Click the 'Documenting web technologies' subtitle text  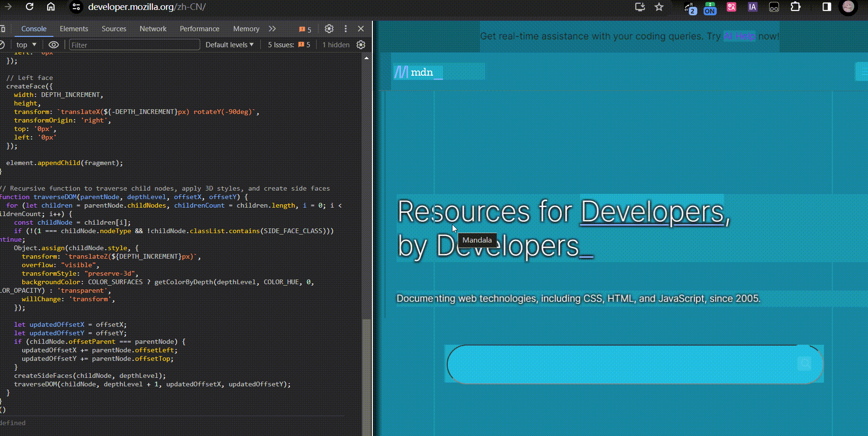point(578,298)
